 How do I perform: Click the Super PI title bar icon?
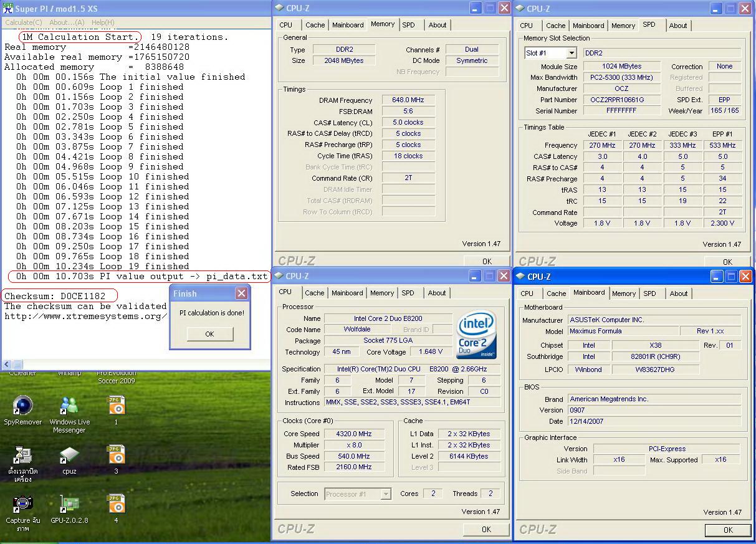[x=7, y=8]
